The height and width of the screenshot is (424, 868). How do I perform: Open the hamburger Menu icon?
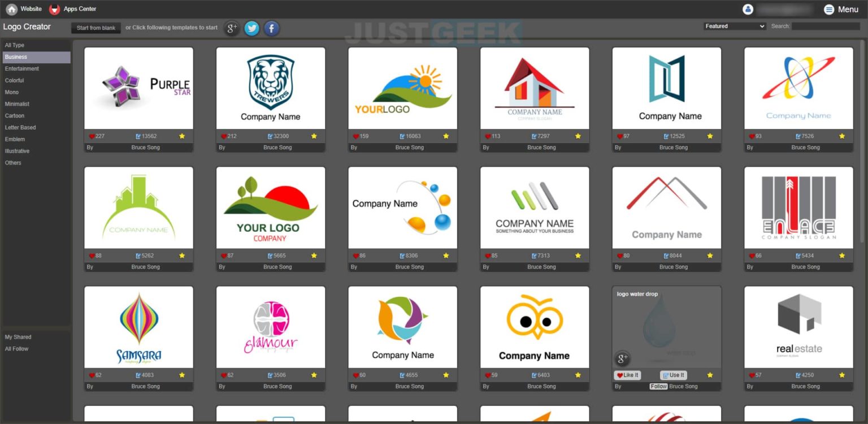pos(829,9)
